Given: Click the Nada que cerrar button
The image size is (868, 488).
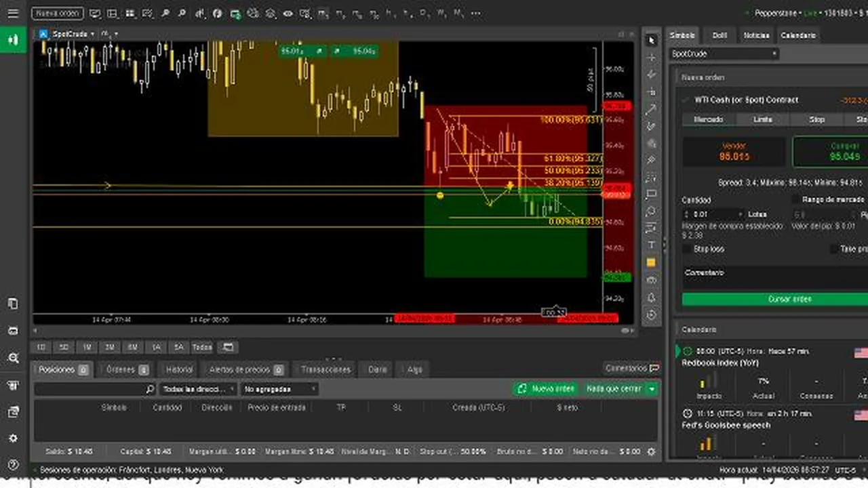Looking at the screenshot, I should [614, 389].
